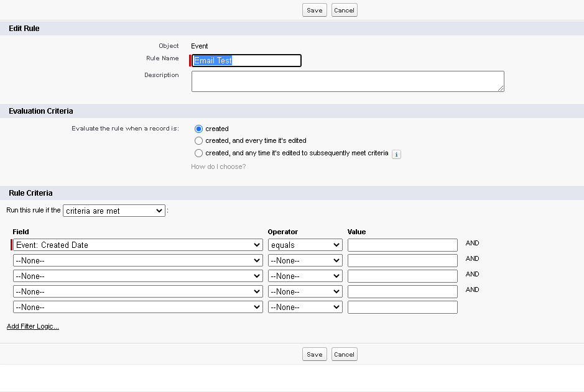Open the second row Field dropdown

[137, 261]
